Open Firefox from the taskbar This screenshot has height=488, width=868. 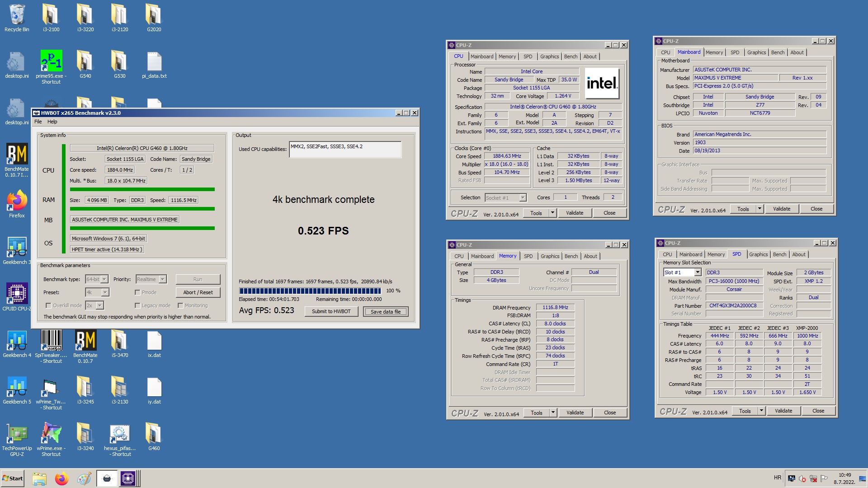(x=61, y=479)
